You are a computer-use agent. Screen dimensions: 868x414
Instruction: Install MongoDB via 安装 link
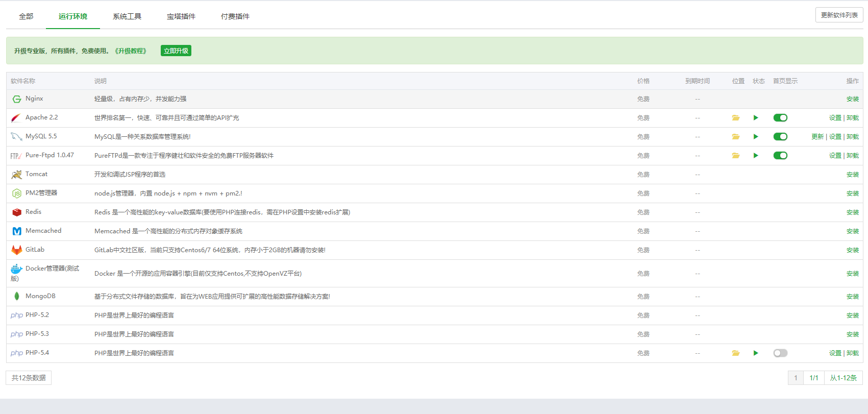click(853, 297)
